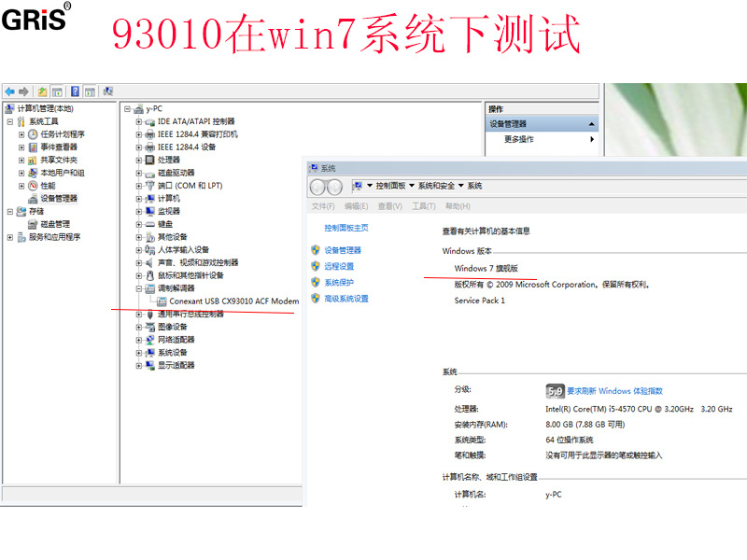This screenshot has height=560, width=747.
Task: Click the shield icon beside 系统保护
Action: (x=316, y=283)
